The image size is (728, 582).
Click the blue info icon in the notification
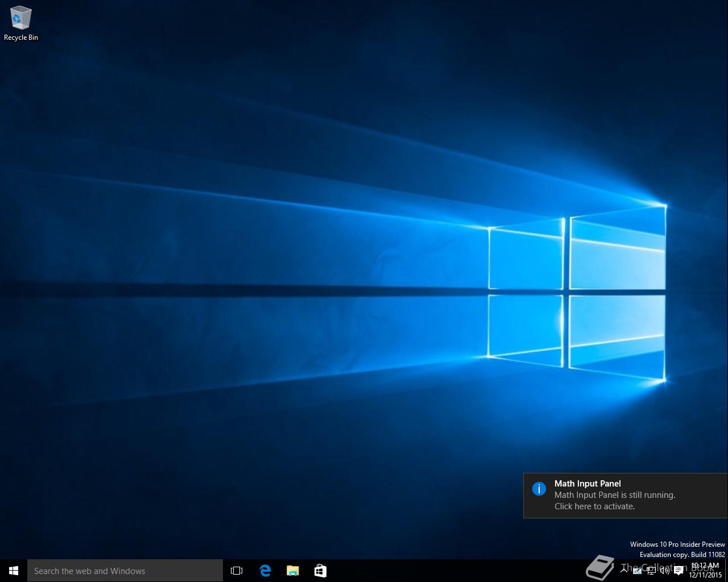coord(539,489)
